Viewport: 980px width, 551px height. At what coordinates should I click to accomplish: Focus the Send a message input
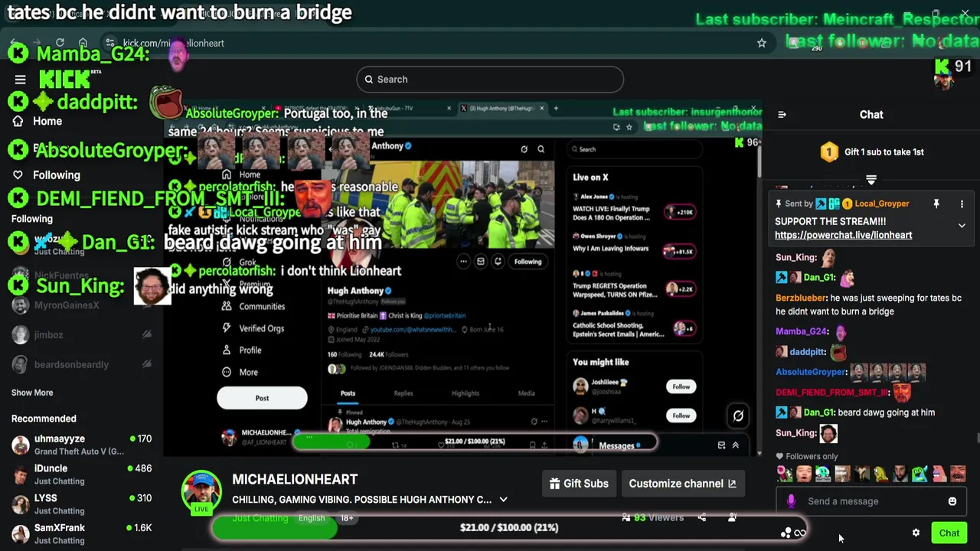(870, 501)
